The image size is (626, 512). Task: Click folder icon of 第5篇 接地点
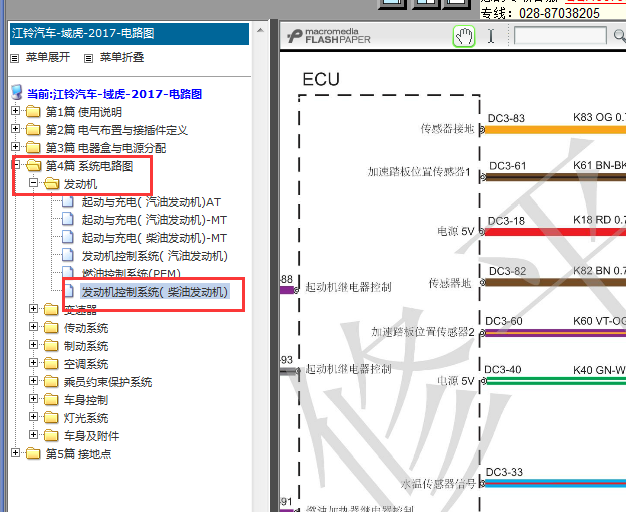pyautogui.click(x=33, y=453)
